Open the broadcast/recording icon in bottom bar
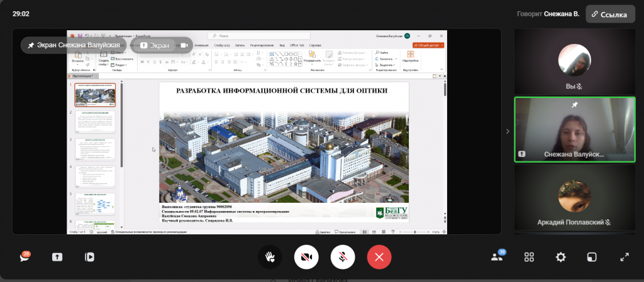 point(89,257)
